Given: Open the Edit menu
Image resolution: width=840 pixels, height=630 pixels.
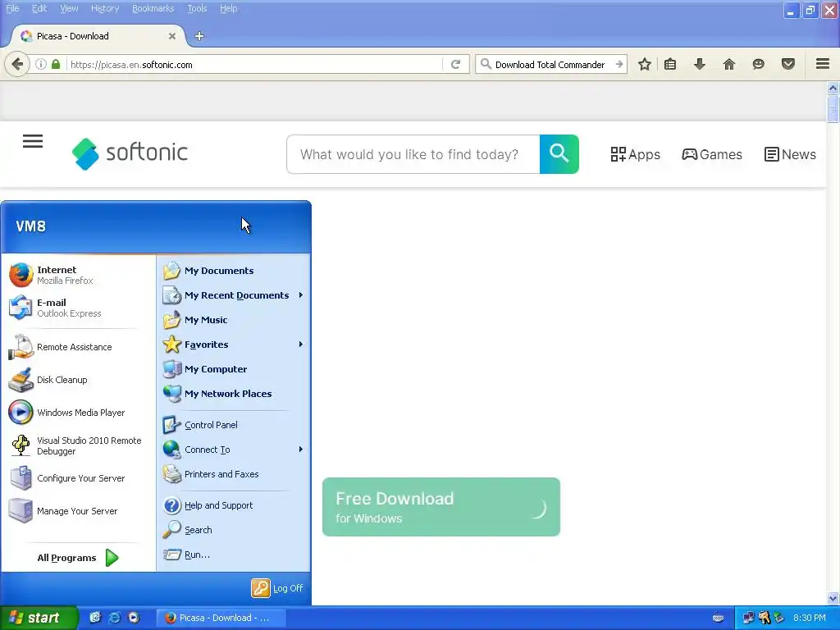Looking at the screenshot, I should [x=39, y=8].
